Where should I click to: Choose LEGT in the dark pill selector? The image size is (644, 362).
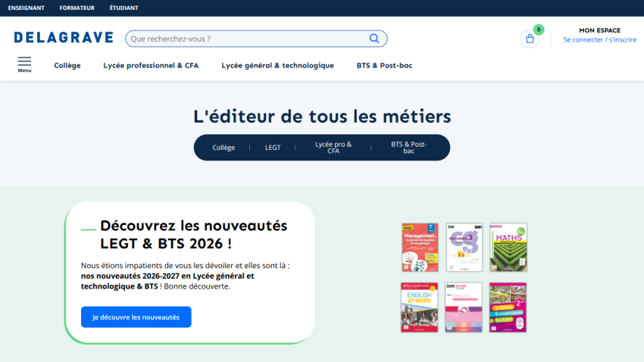tap(273, 148)
